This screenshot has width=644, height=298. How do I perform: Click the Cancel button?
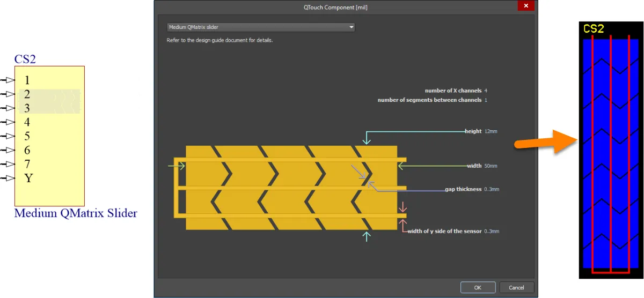tap(516, 287)
